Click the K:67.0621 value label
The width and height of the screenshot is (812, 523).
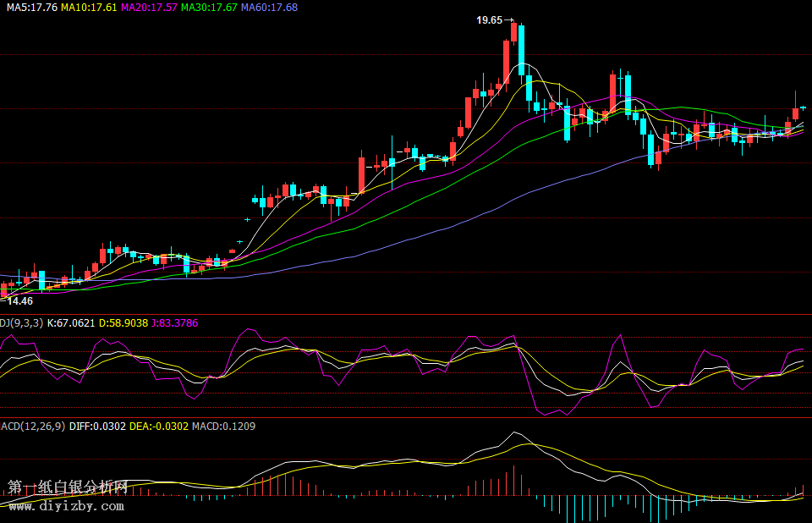coord(71,322)
